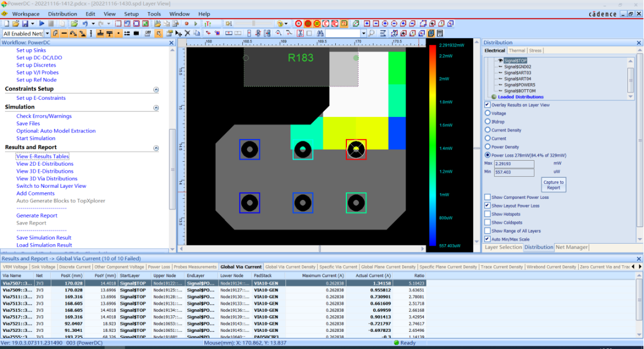Click the calculator icon in second toolbar

pos(440,33)
